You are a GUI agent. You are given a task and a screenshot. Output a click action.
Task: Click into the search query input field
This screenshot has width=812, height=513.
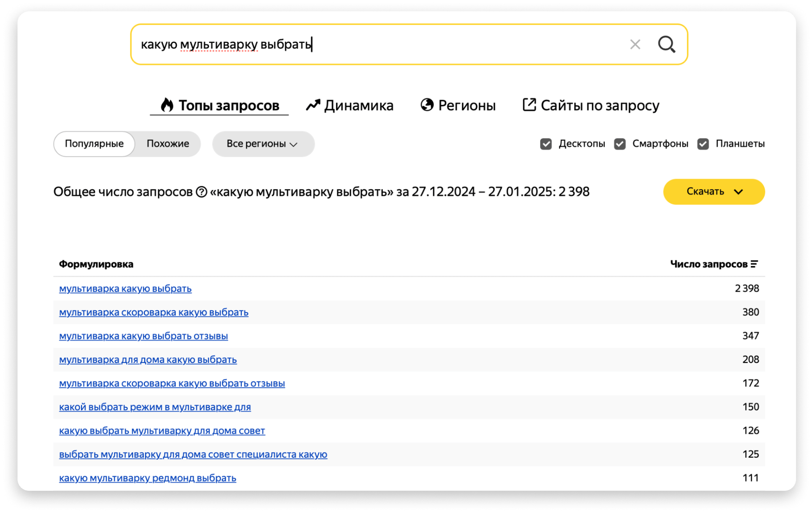pos(428,44)
